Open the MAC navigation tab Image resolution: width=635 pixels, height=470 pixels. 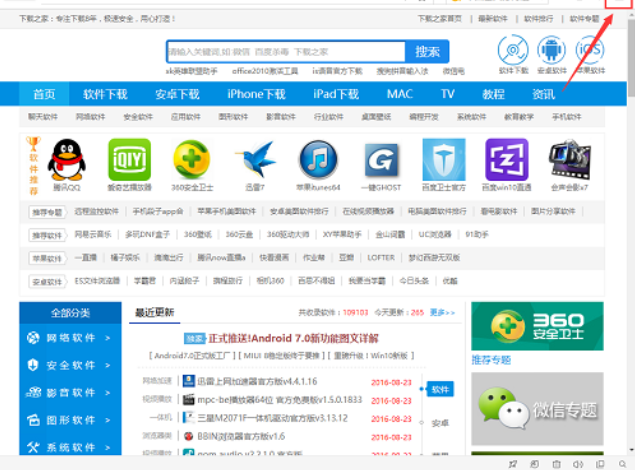tap(400, 94)
